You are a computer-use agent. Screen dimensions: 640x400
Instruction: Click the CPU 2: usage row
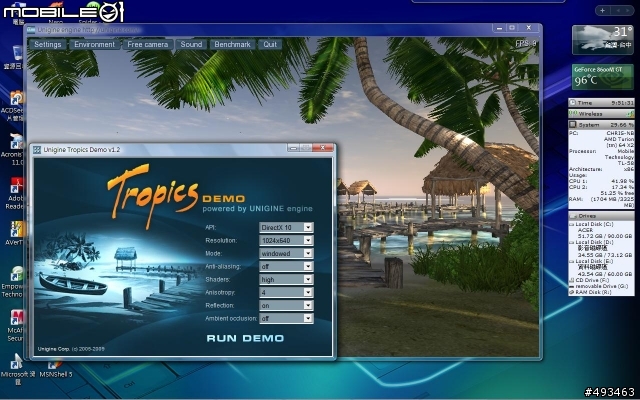pos(601,187)
